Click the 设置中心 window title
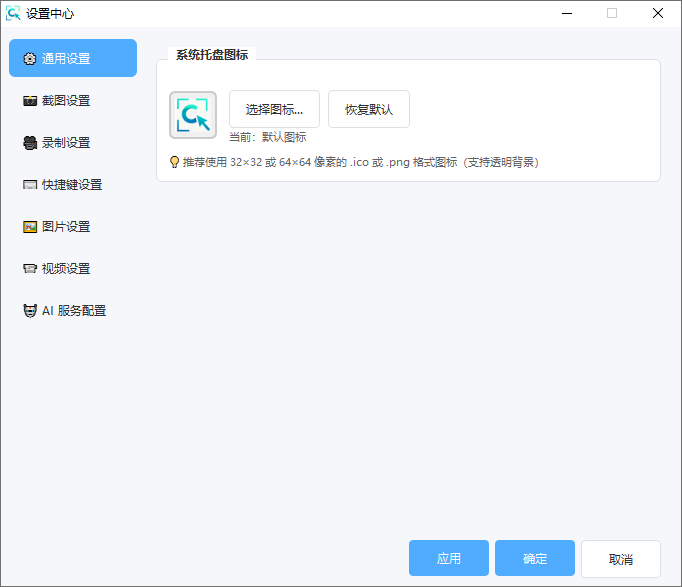Viewport: 682px width, 587px height. click(x=50, y=13)
